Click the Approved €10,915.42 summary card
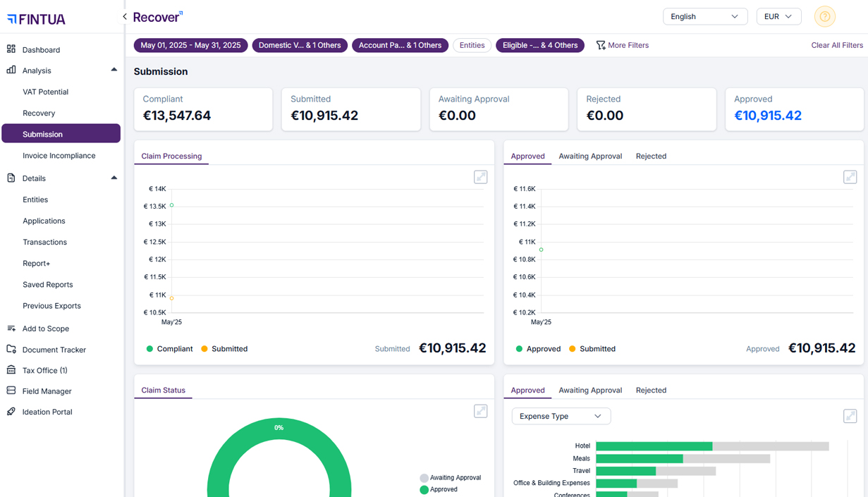 (794, 109)
